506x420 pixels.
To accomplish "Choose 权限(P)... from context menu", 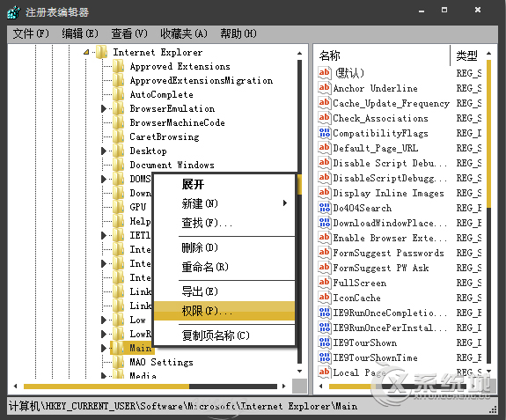I will click(224, 311).
